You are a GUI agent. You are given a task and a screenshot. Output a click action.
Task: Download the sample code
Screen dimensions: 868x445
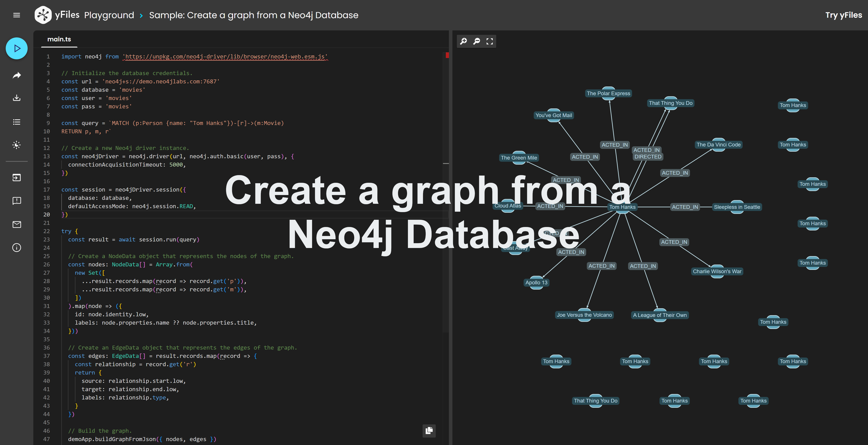pos(16,98)
